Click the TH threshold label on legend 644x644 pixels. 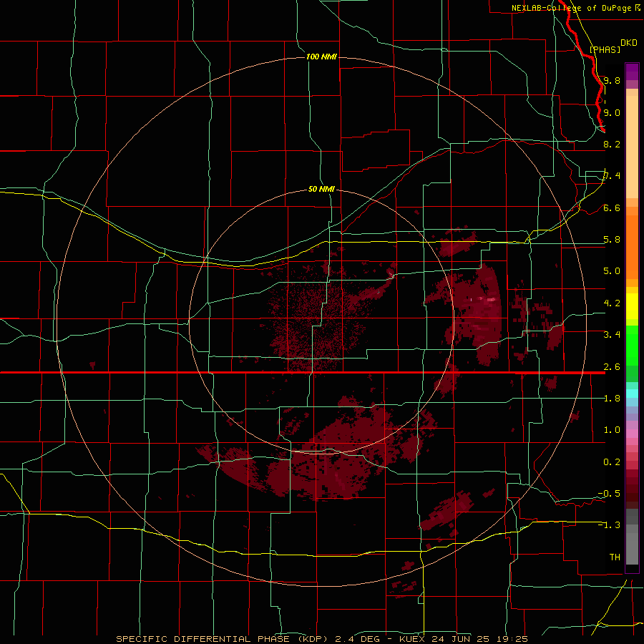615,557
